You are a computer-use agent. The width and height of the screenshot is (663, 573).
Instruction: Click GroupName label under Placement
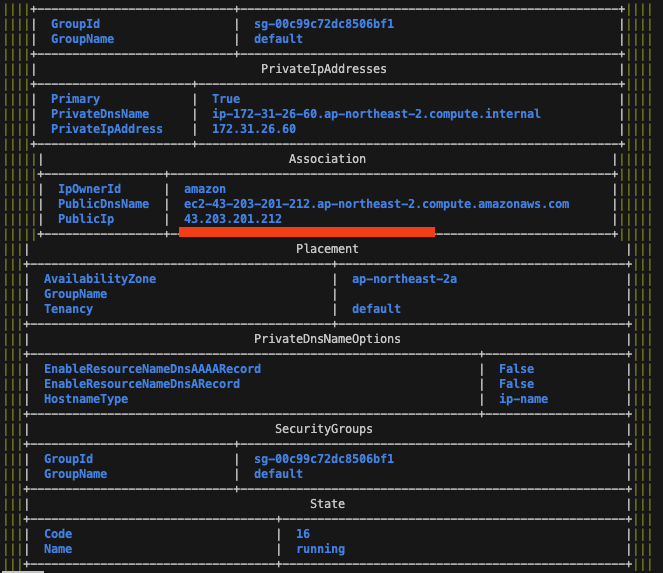pos(75,294)
